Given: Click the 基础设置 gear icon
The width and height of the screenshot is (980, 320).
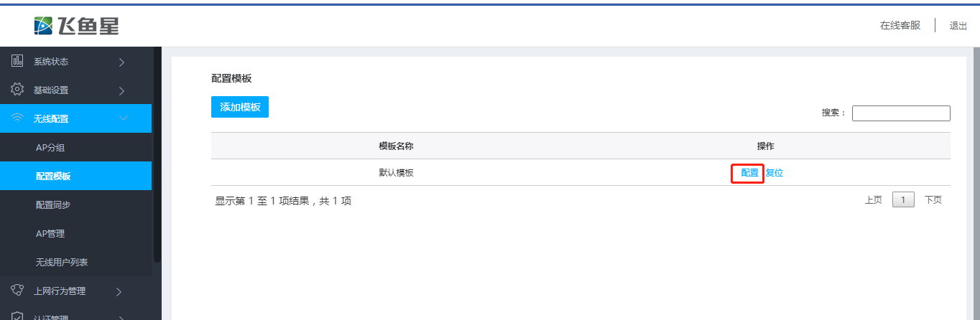Looking at the screenshot, I should [x=18, y=90].
